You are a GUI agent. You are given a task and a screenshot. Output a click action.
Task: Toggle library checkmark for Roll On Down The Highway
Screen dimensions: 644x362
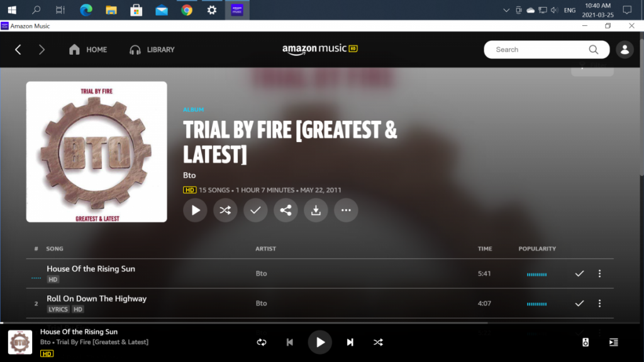[x=579, y=304]
